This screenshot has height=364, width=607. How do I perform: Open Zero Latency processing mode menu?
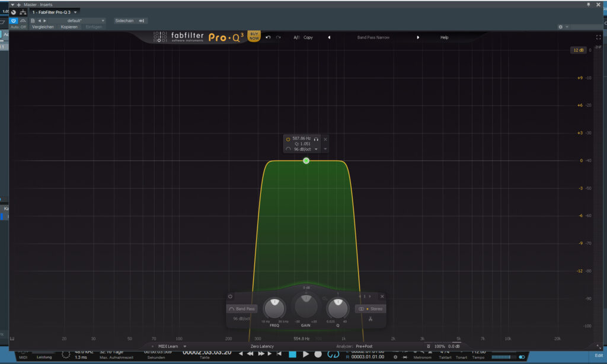[262, 347]
